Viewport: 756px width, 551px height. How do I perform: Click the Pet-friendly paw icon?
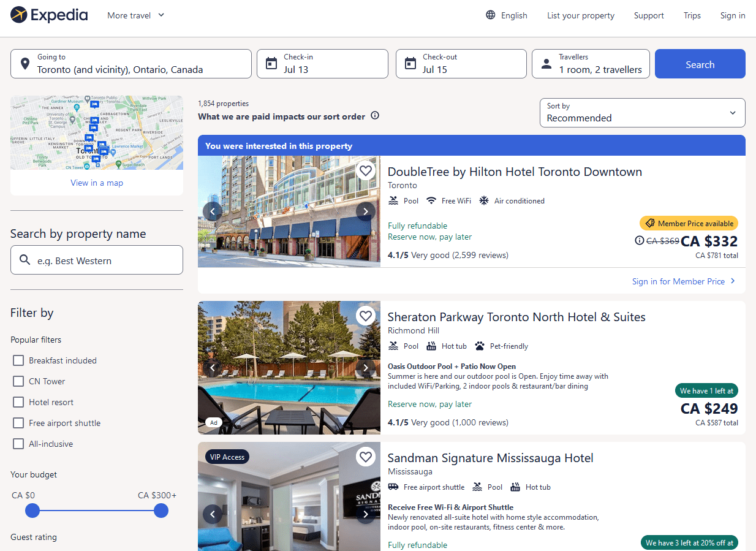click(x=480, y=346)
